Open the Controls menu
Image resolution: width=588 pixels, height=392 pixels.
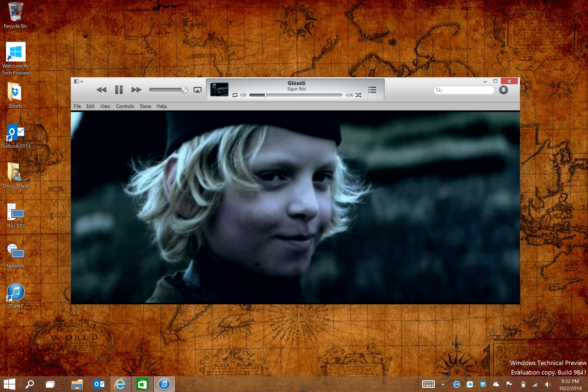tap(125, 106)
